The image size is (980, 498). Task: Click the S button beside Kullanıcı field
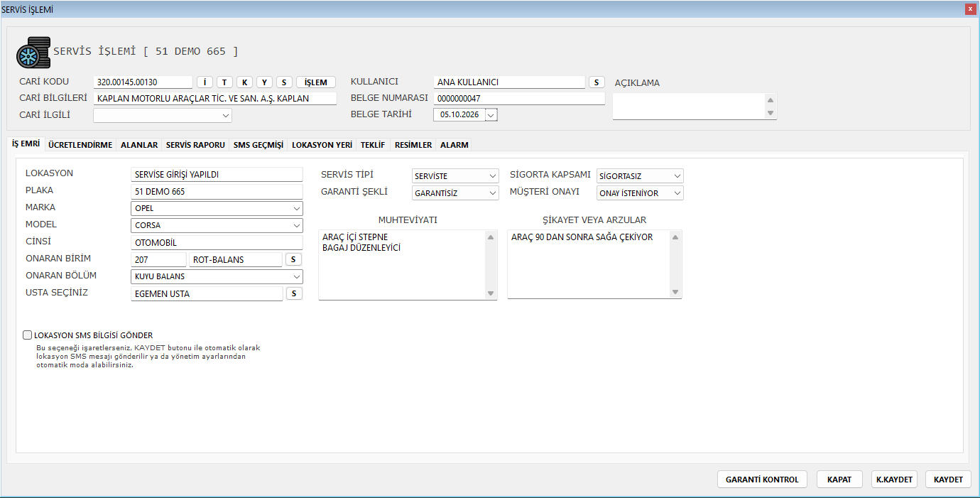tap(597, 82)
